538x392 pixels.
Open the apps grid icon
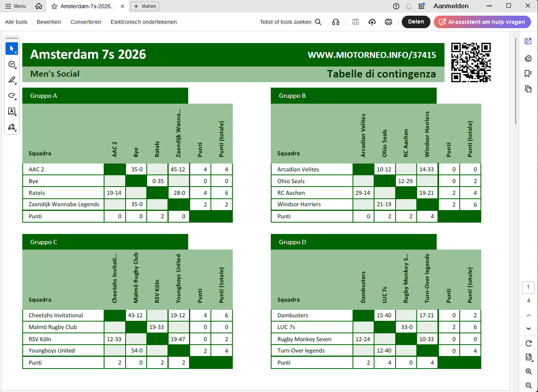click(421, 6)
